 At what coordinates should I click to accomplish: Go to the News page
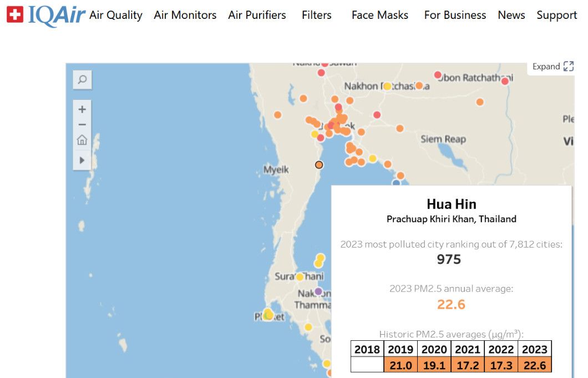511,15
